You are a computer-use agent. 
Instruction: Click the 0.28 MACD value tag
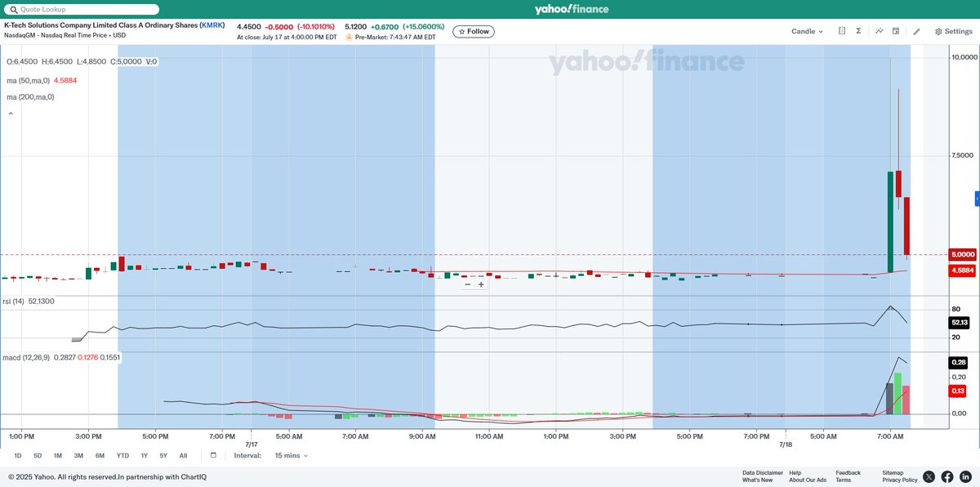point(959,362)
